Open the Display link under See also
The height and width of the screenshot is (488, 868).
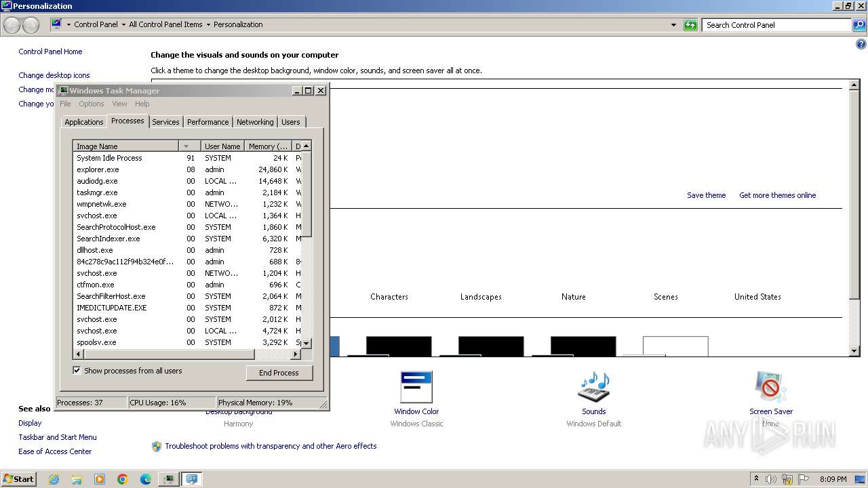click(30, 423)
